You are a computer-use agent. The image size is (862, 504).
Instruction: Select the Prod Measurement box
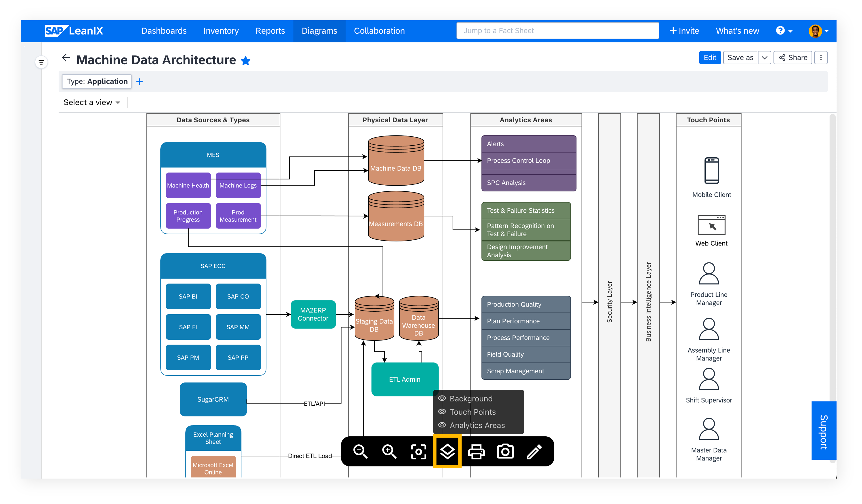pyautogui.click(x=238, y=216)
